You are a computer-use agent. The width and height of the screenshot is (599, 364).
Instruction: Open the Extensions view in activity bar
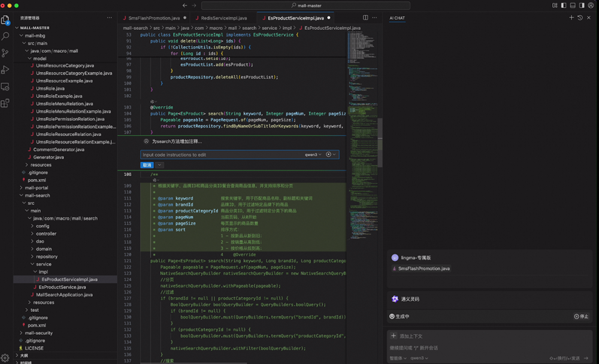point(5,103)
